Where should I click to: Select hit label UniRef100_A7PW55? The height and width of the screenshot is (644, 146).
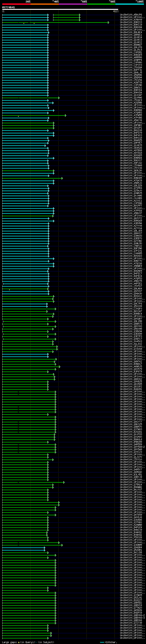131,115
